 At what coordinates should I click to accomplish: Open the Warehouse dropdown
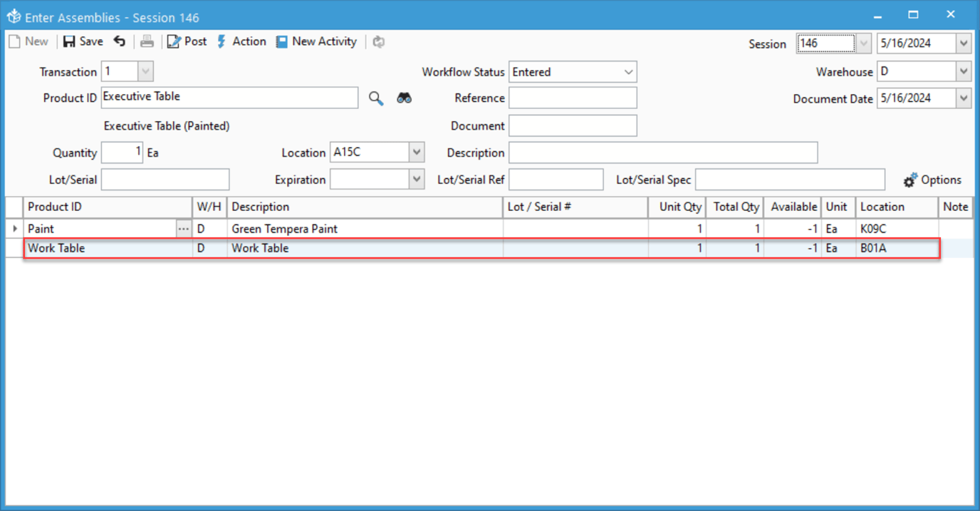click(964, 72)
